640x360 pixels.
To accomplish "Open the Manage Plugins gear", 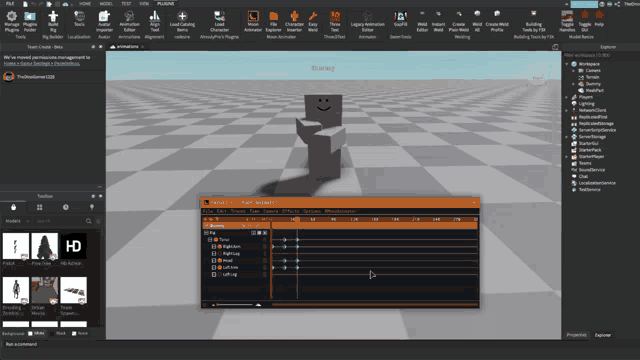I will point(11,22).
